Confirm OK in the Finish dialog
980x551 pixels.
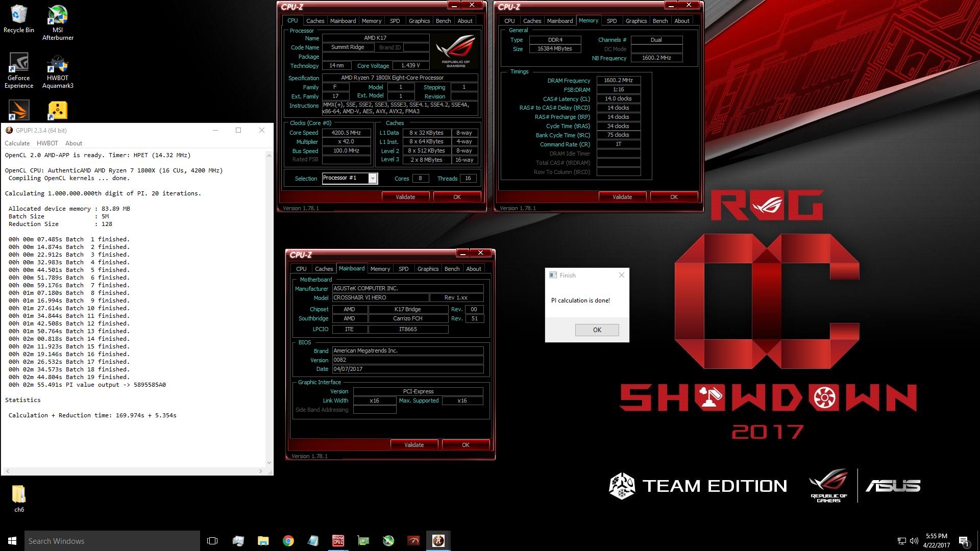[x=597, y=330]
